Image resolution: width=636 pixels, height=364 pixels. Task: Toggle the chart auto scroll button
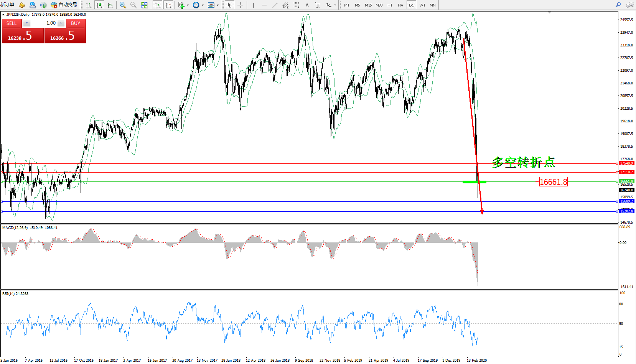157,5
